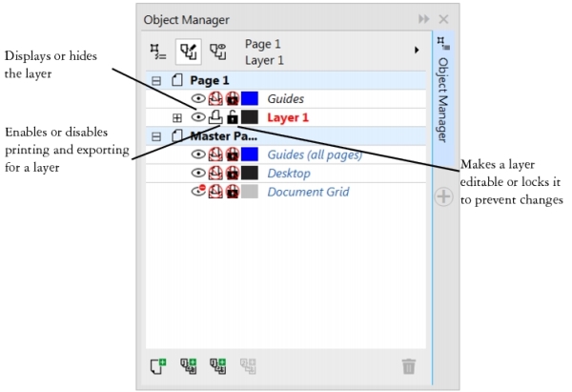Collapse the Master Page tree node
572x392 pixels.
pyautogui.click(x=155, y=136)
